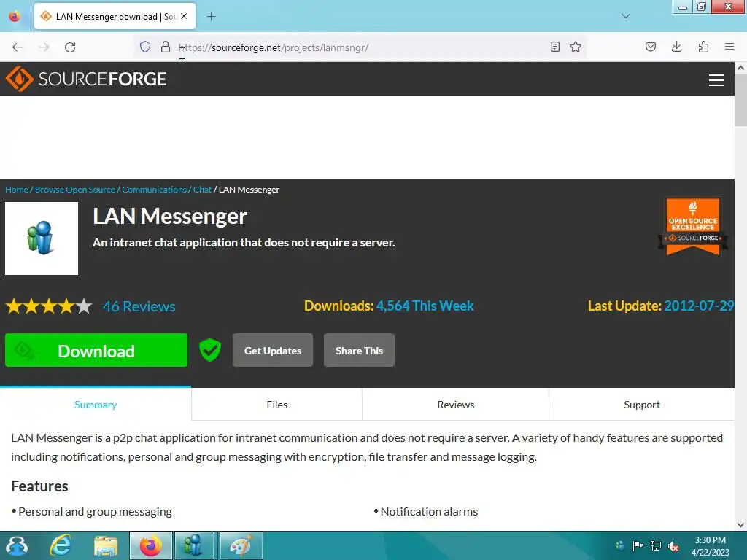
Task: Open the Save to Pocket button
Action: point(651,47)
